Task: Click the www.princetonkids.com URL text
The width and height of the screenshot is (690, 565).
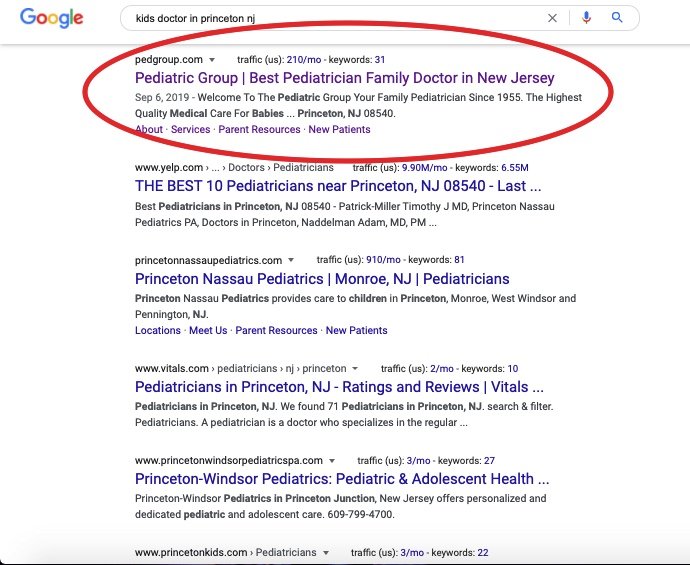Action: pos(191,553)
